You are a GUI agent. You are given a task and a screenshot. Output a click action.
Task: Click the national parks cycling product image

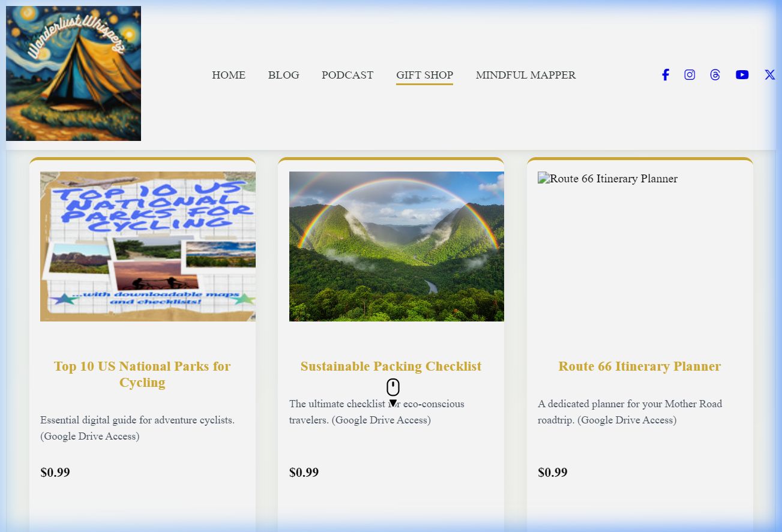point(148,247)
